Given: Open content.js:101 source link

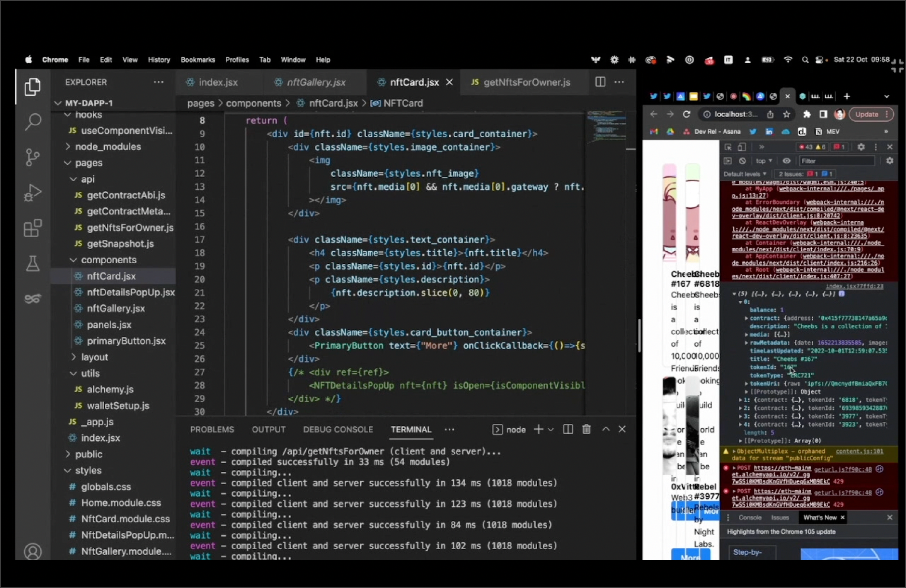Looking at the screenshot, I should point(859,451).
